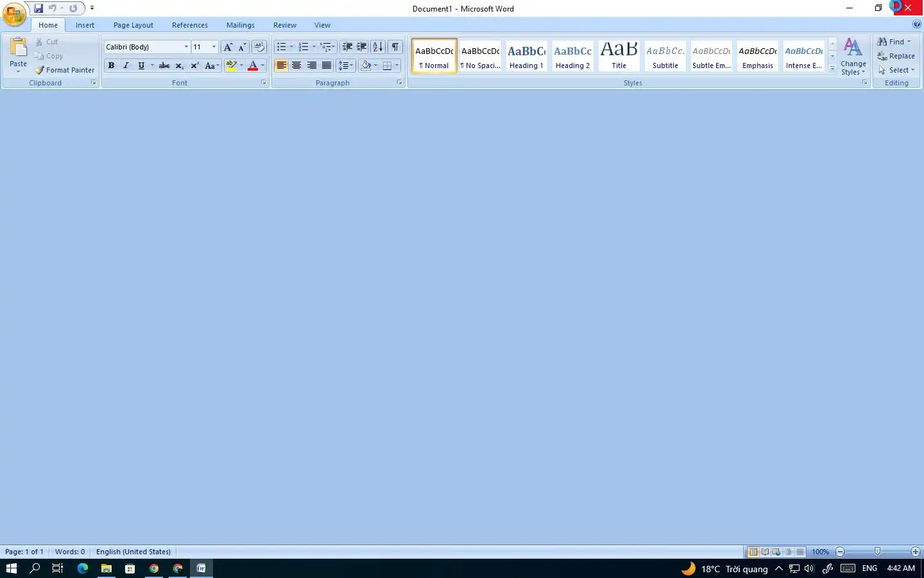This screenshot has height=578, width=924.
Task: Shrink the font size
Action: pos(242,47)
